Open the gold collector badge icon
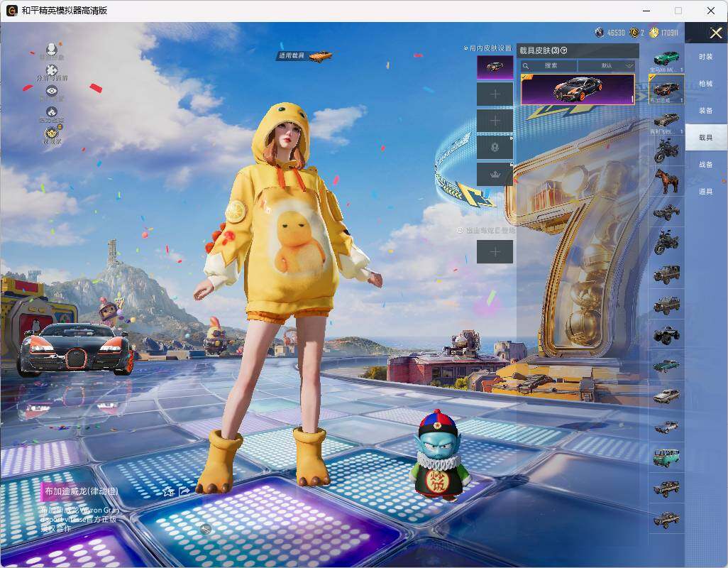 tap(52, 133)
